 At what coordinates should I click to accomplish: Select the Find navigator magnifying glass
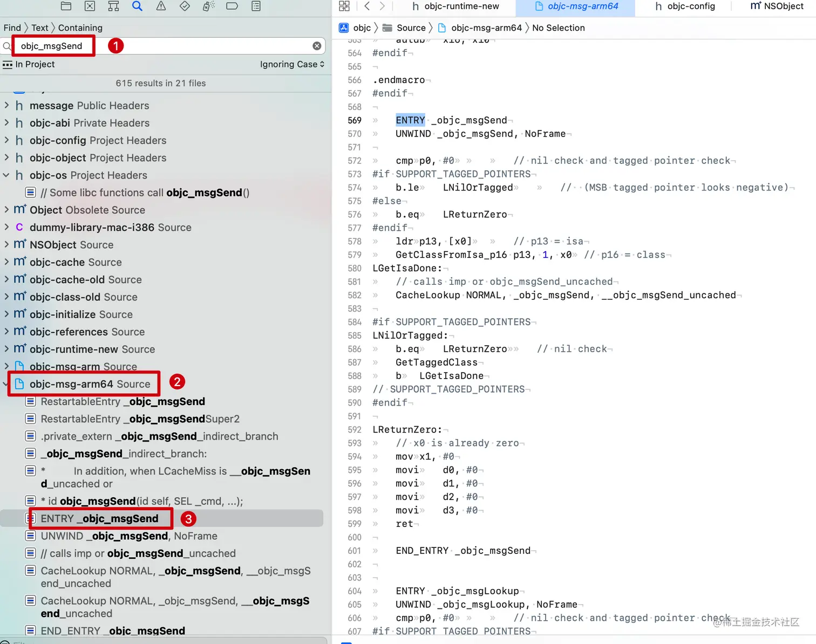[137, 6]
